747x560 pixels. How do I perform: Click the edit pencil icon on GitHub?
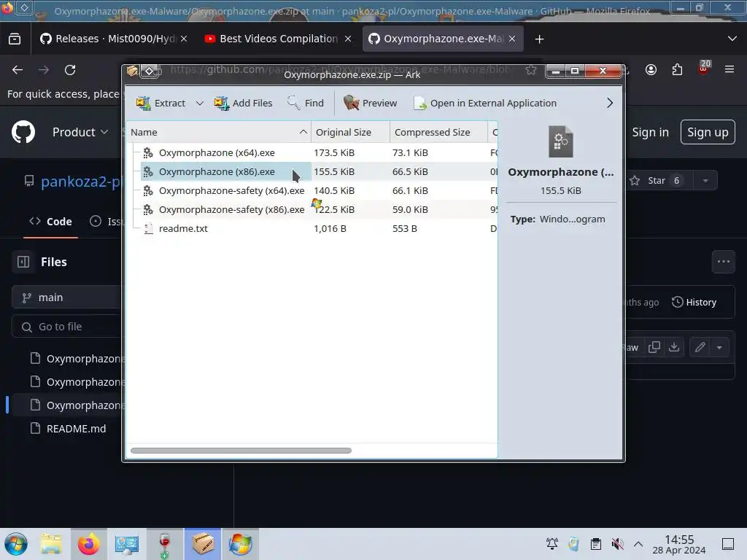(x=700, y=347)
